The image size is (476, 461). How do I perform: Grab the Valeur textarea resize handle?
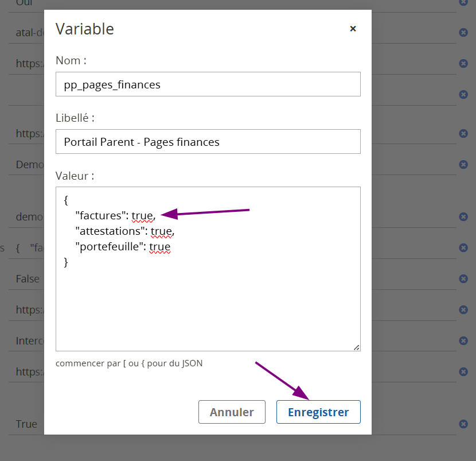357,348
